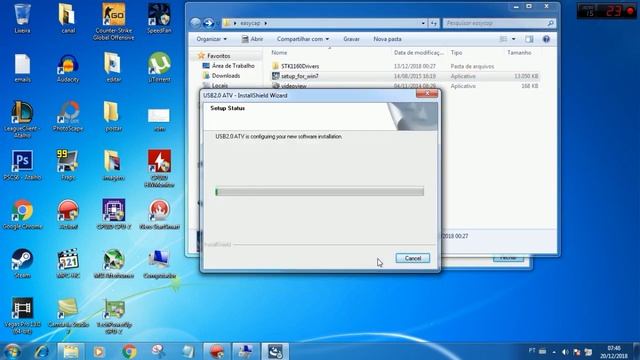Click the Explorer back arrow button
This screenshot has width=640, height=360.
pyautogui.click(x=196, y=23)
